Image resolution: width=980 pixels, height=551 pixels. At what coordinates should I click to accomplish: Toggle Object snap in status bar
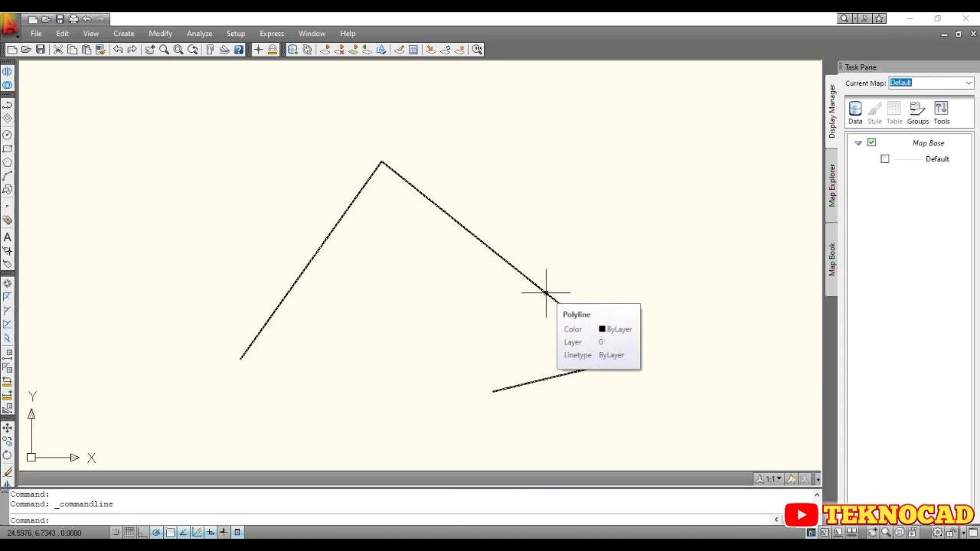pos(170,533)
